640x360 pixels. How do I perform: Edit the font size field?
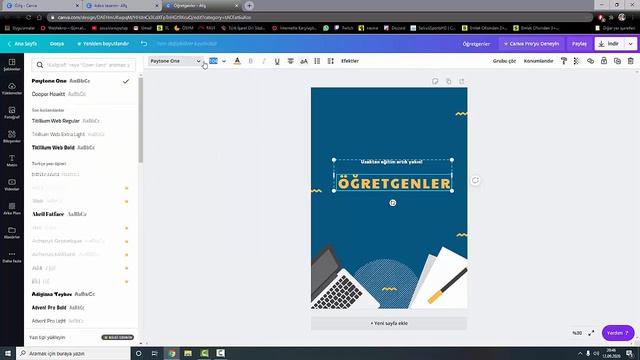tap(213, 61)
